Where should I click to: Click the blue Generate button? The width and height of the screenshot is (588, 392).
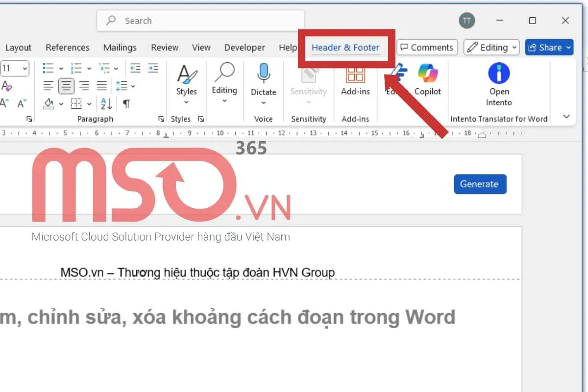480,184
